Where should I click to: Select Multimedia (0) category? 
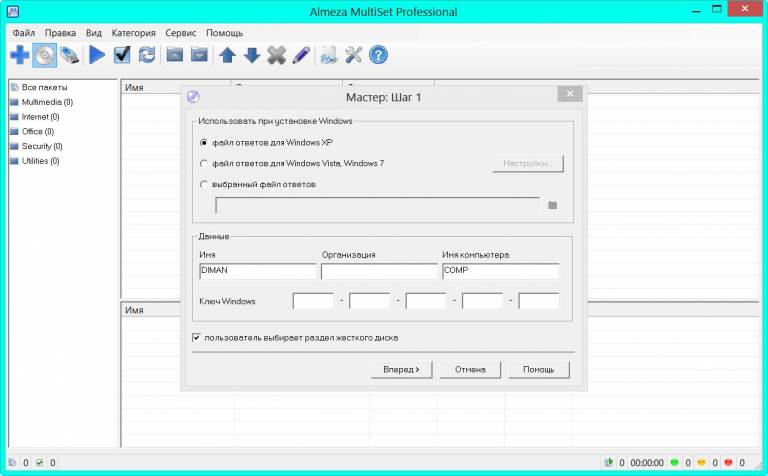(x=47, y=102)
